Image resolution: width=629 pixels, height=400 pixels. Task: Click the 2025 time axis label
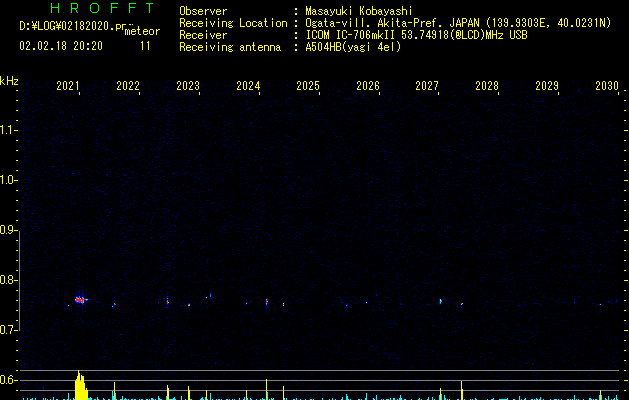[308, 86]
